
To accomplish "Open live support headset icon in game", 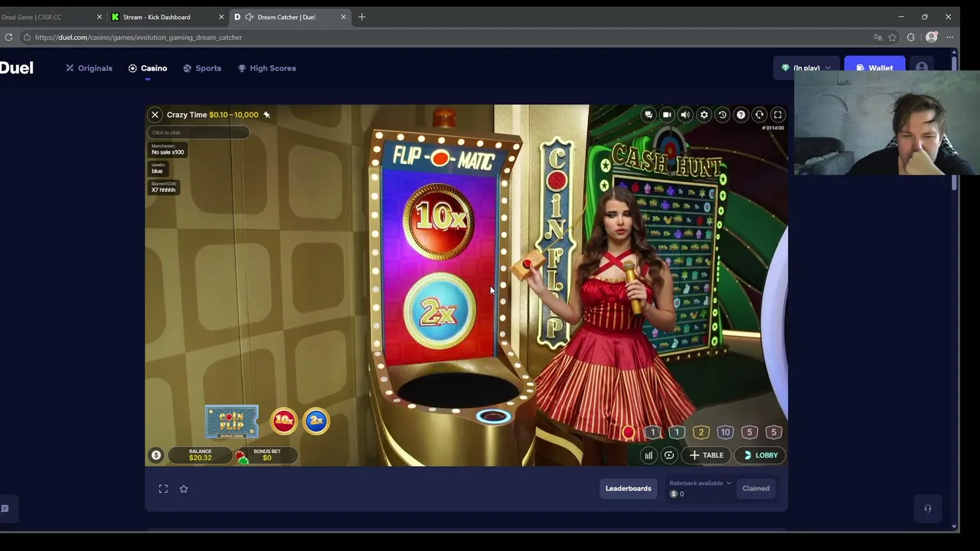I will [x=759, y=115].
